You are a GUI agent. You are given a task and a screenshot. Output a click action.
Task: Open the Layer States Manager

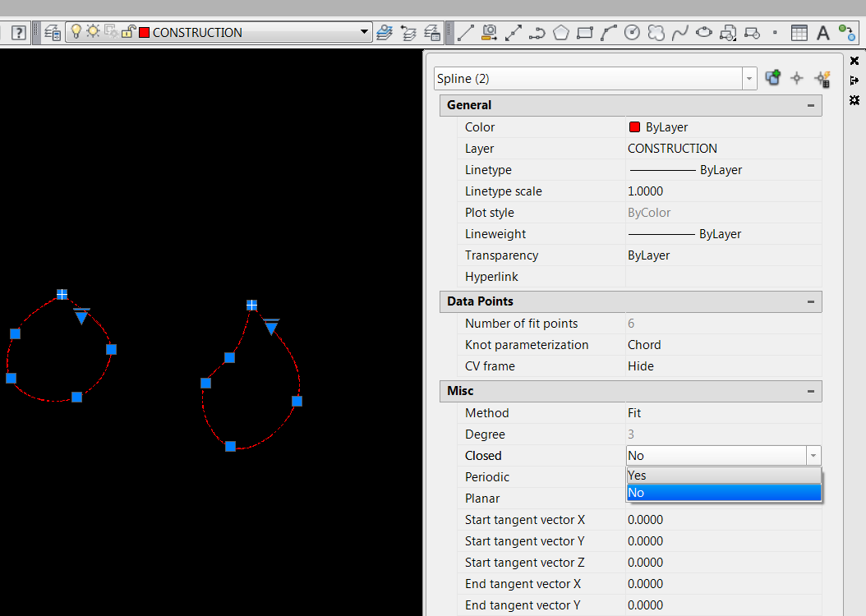(432, 33)
